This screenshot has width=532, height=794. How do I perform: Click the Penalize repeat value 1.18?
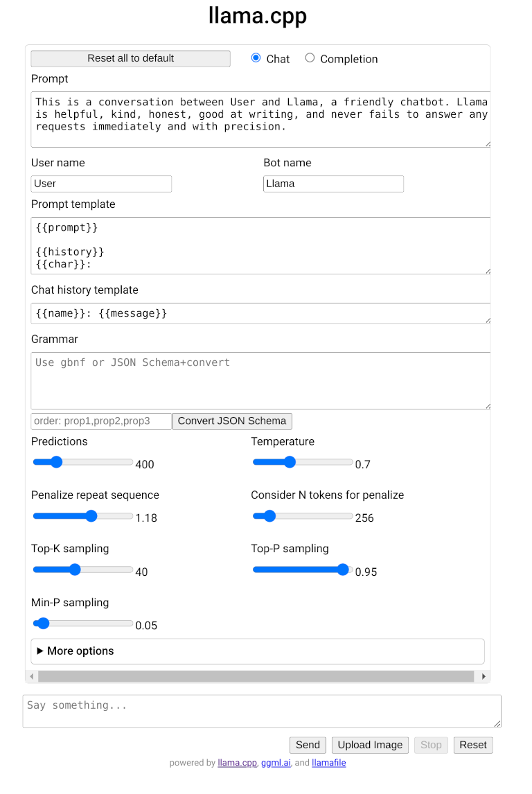(146, 518)
